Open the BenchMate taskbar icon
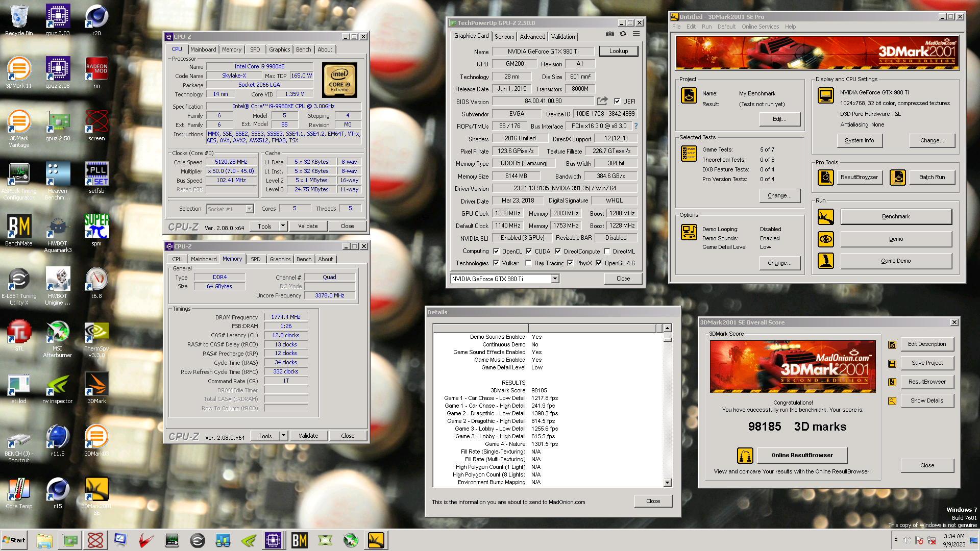This screenshot has height=551, width=980. tap(299, 540)
